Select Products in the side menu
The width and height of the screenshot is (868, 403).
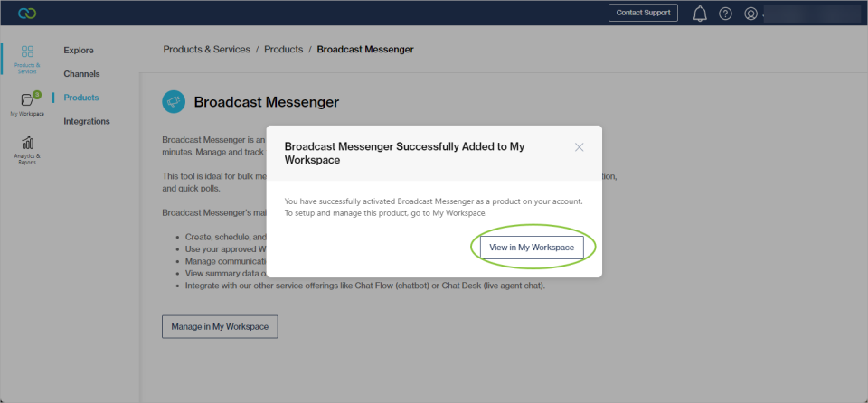81,98
